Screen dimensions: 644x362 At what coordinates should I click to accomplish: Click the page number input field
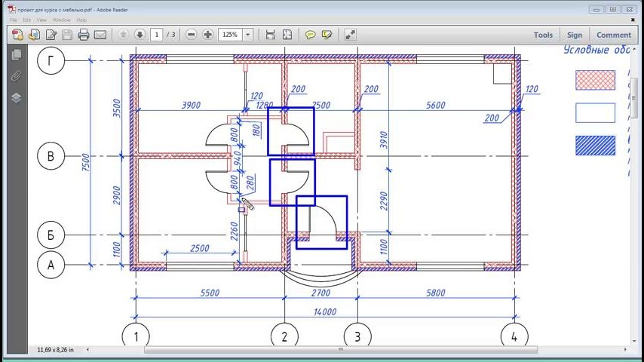pyautogui.click(x=157, y=35)
